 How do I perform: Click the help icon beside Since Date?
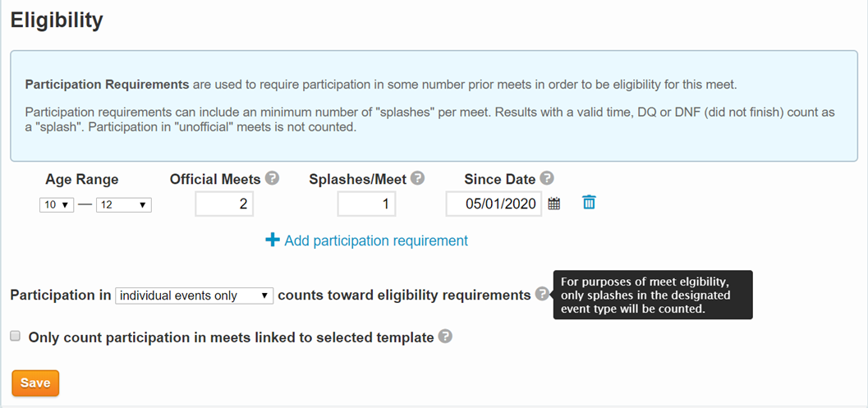tap(547, 178)
